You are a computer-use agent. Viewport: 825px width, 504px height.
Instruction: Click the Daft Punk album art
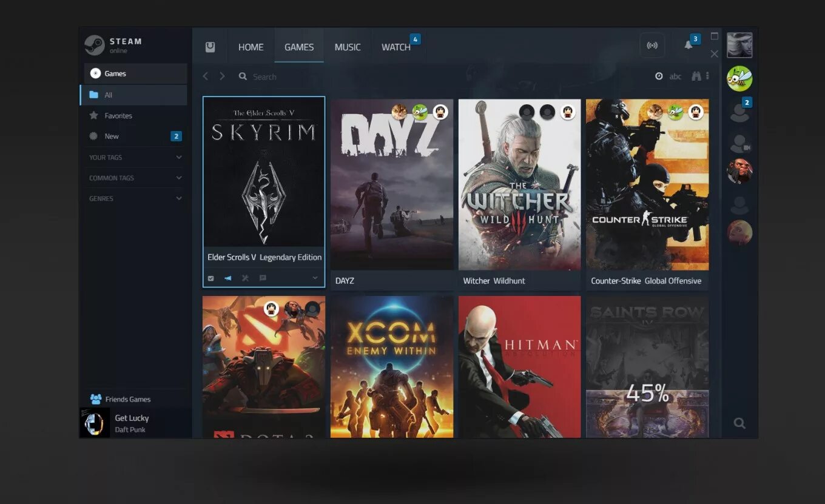(x=95, y=423)
